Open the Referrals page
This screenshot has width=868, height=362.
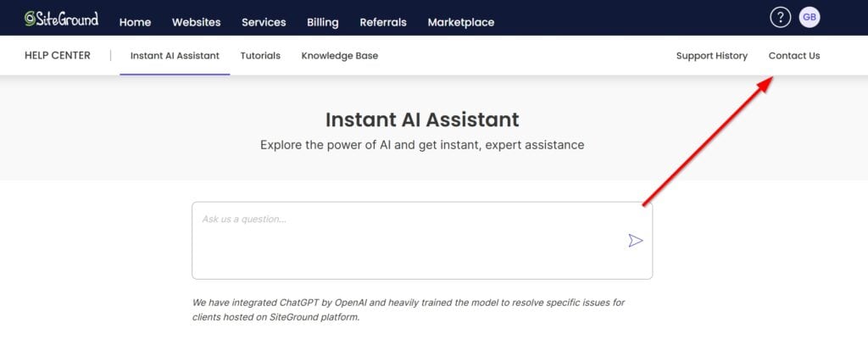point(383,22)
